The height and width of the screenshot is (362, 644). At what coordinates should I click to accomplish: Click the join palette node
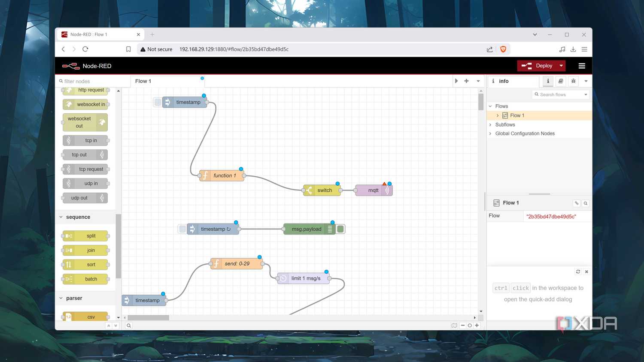[86, 250]
